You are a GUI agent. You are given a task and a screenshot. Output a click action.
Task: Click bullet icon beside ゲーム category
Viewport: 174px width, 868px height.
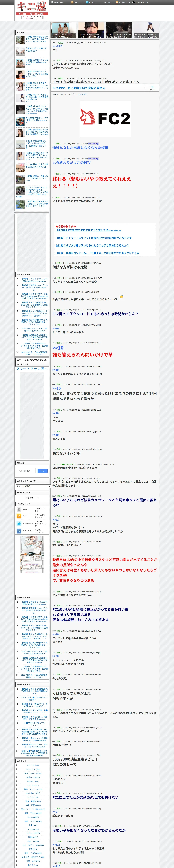pyautogui.click(x=17, y=817)
